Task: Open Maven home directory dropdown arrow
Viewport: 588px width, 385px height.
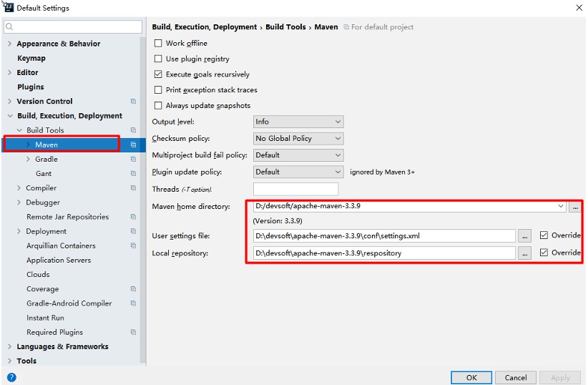Action: pos(561,206)
